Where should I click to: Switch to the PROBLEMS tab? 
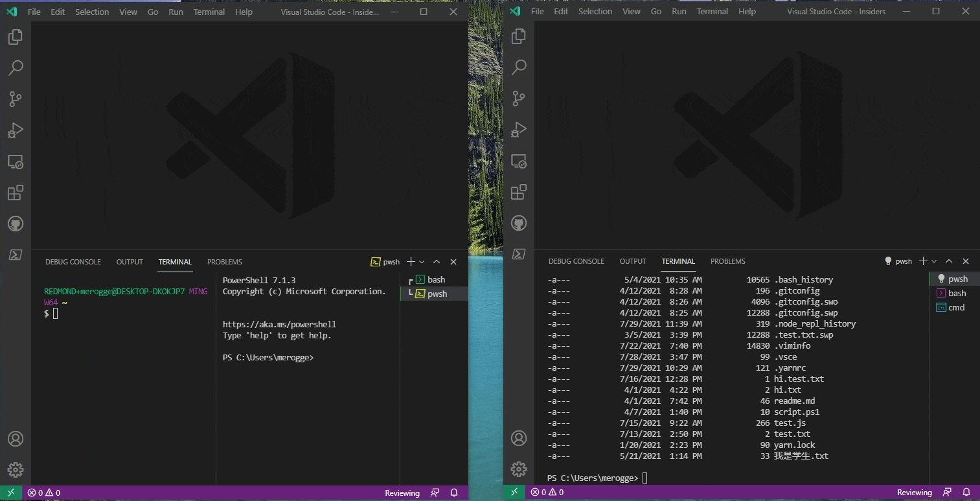tap(224, 262)
